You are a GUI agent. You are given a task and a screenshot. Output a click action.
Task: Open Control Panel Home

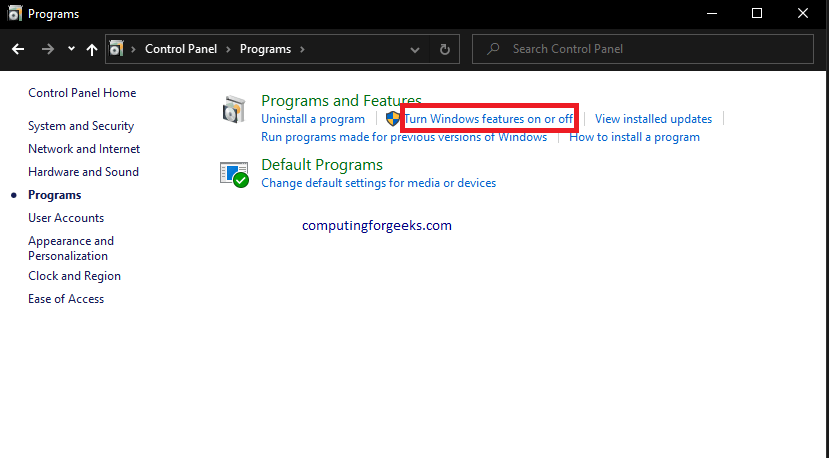pyautogui.click(x=82, y=93)
